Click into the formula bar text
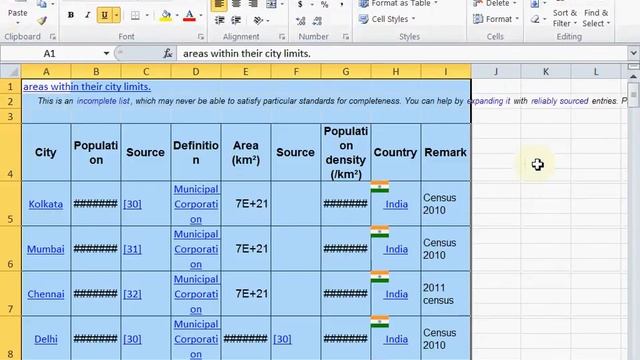 click(247, 53)
